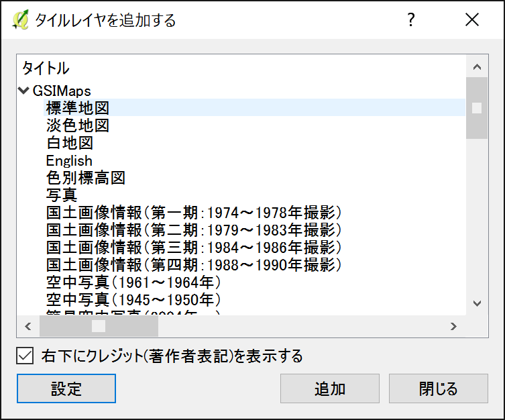
Task: Click the horizontal scrollbar left arrow
Action: pos(28,326)
